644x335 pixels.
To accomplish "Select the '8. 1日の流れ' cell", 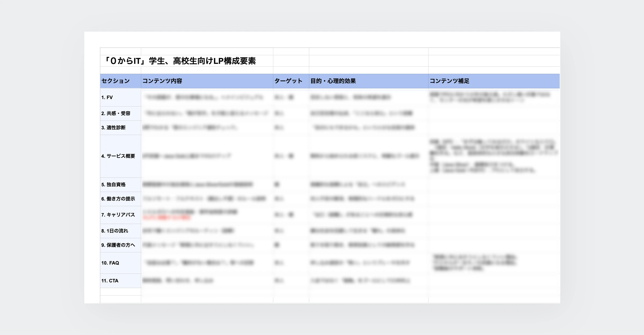I will pos(120,231).
